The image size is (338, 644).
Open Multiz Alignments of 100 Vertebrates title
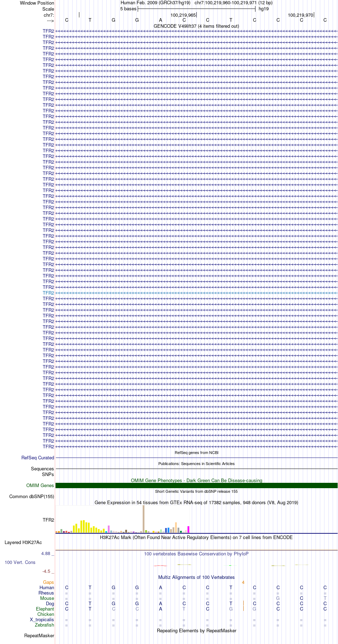(x=196, y=577)
